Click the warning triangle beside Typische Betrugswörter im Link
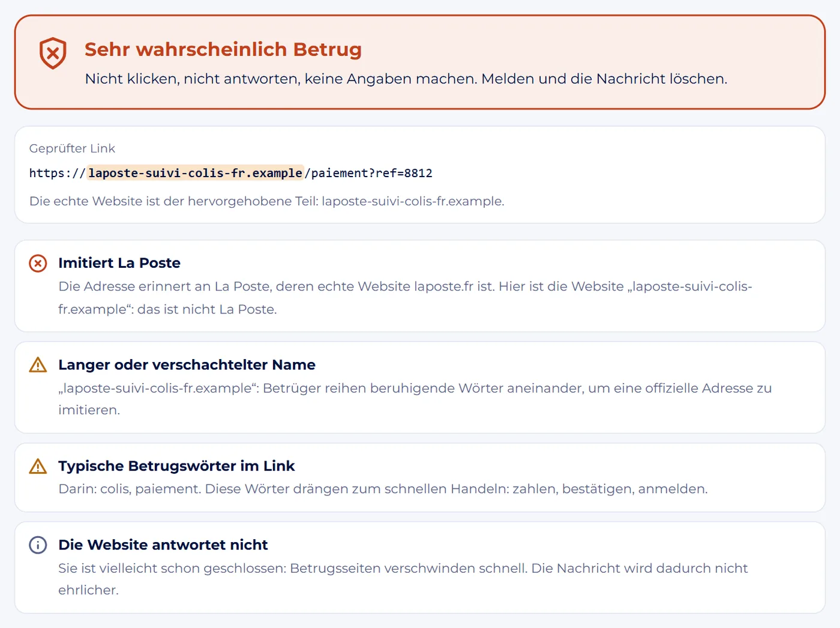Image resolution: width=840 pixels, height=628 pixels. [x=38, y=466]
